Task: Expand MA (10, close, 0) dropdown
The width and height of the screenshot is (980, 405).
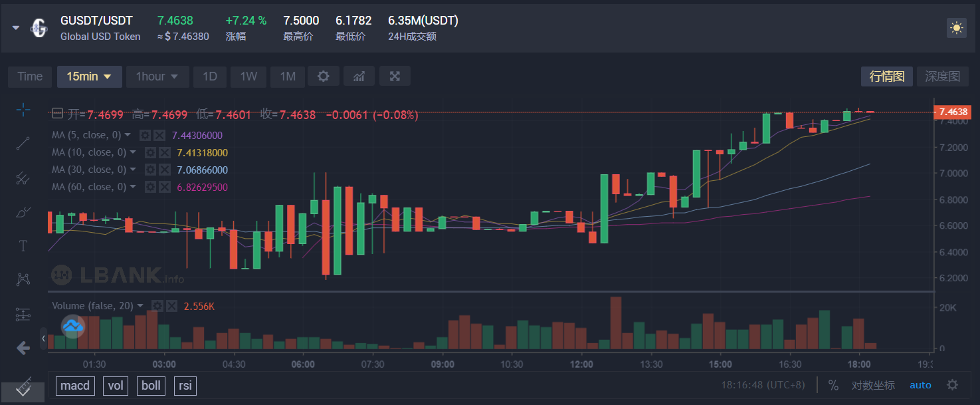Action: click(133, 152)
